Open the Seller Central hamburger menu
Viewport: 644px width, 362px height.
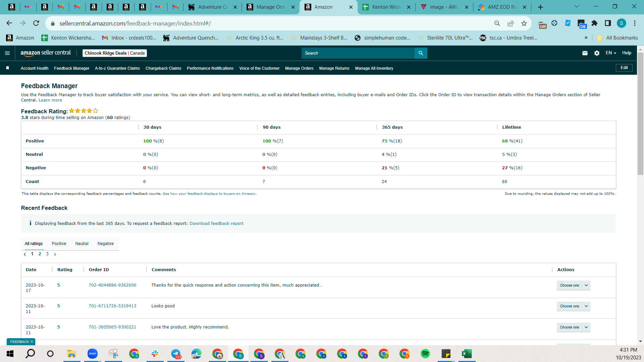pos(7,53)
